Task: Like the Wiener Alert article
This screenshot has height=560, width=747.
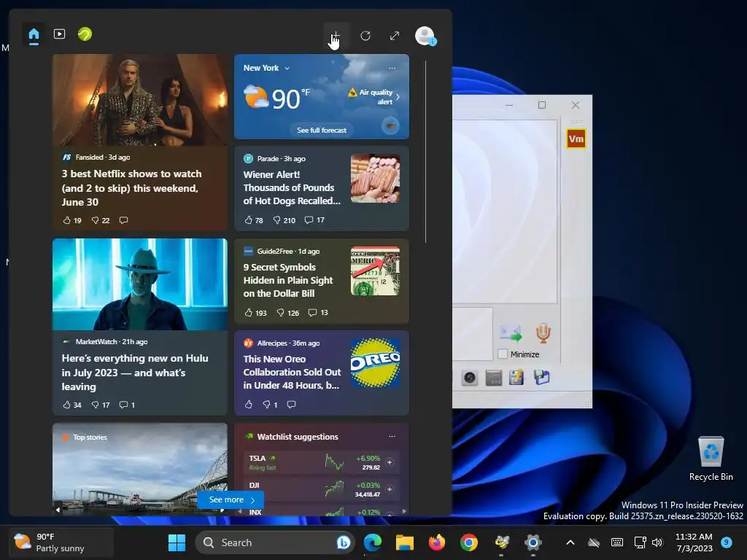Action: pyautogui.click(x=253, y=220)
